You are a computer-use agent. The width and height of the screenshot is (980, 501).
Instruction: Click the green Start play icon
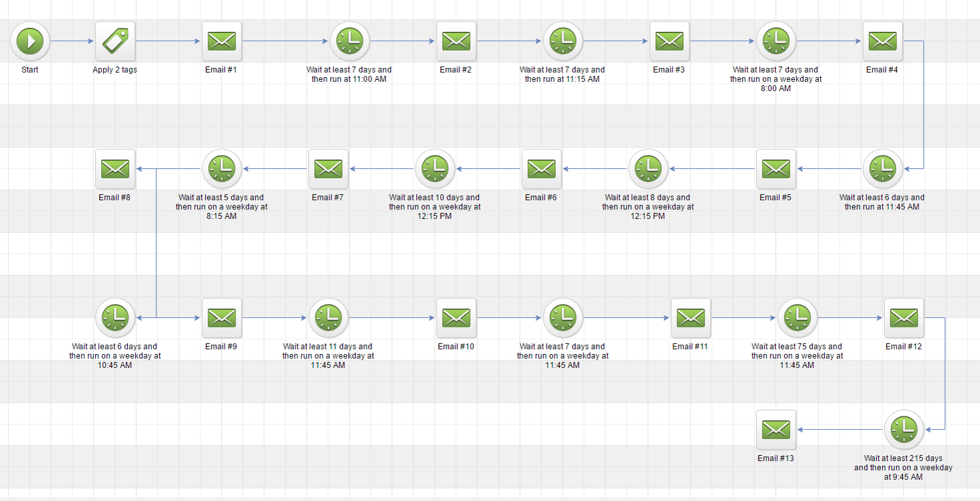point(30,41)
